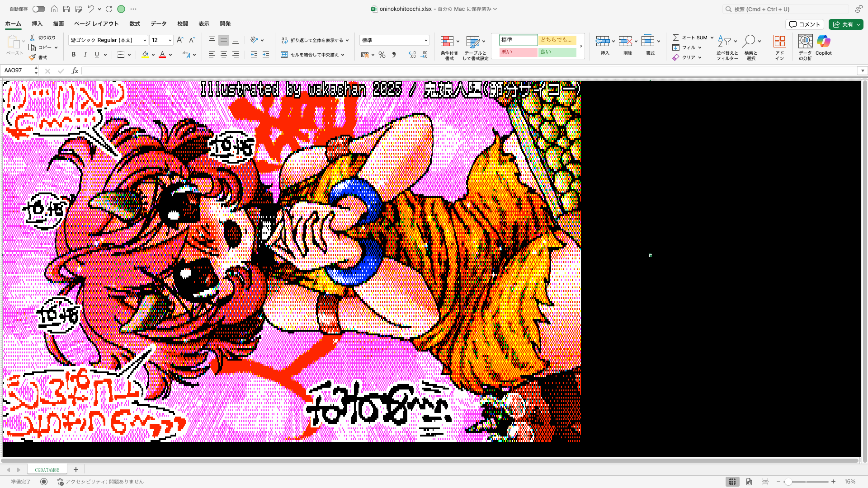This screenshot has height=488, width=868.
Task: Open sort and filter 並べ替えとフィルター
Action: (727, 47)
